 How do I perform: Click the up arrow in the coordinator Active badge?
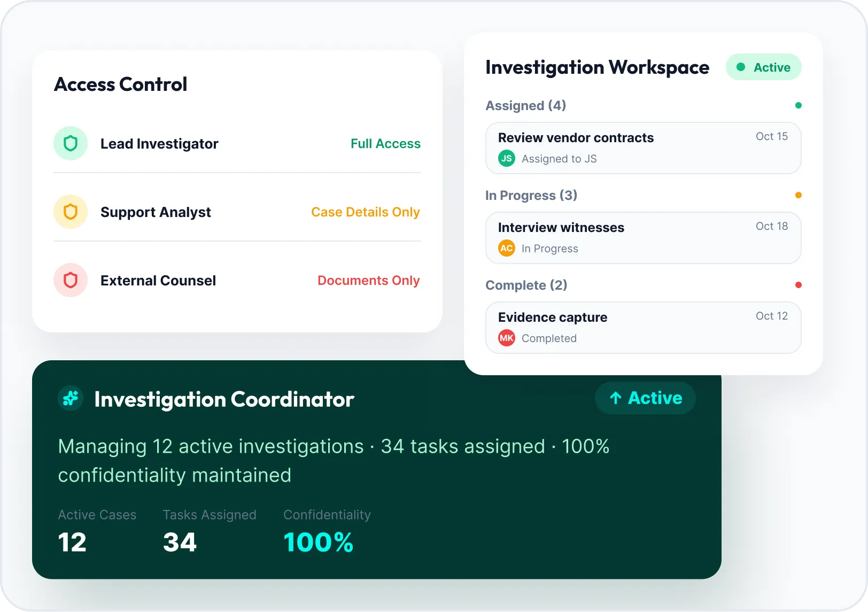(x=616, y=398)
